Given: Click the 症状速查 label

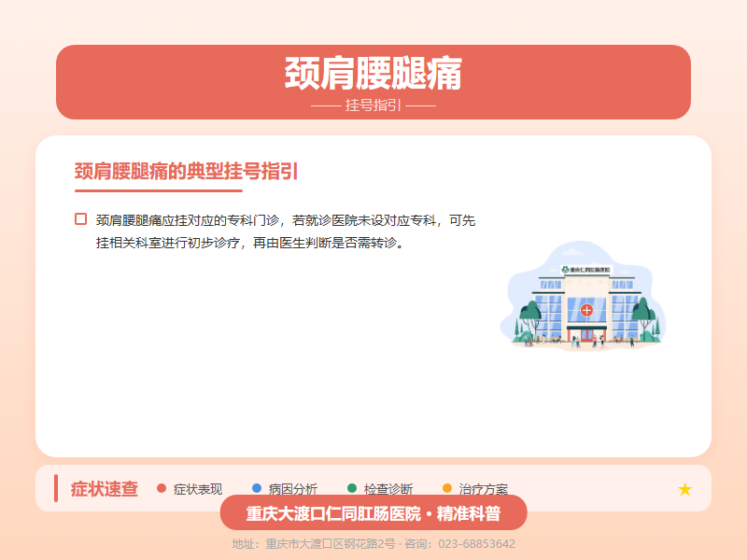Looking at the screenshot, I should [105, 489].
